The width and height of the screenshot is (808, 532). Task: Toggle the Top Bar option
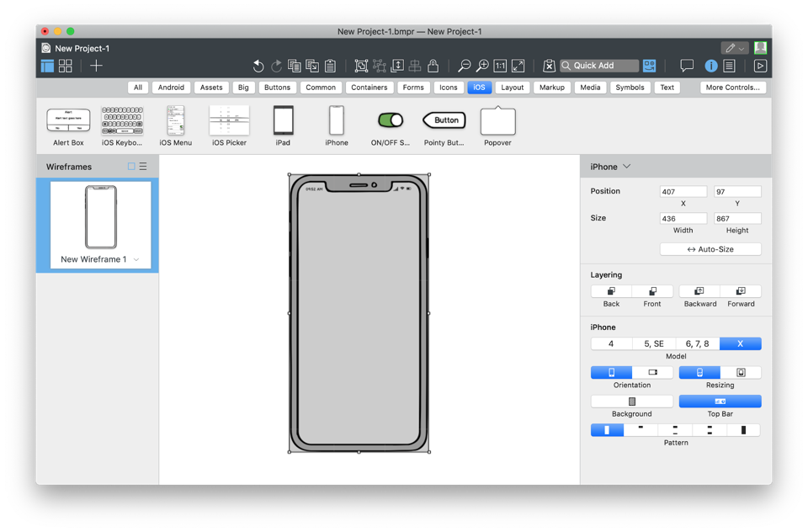tap(720, 402)
